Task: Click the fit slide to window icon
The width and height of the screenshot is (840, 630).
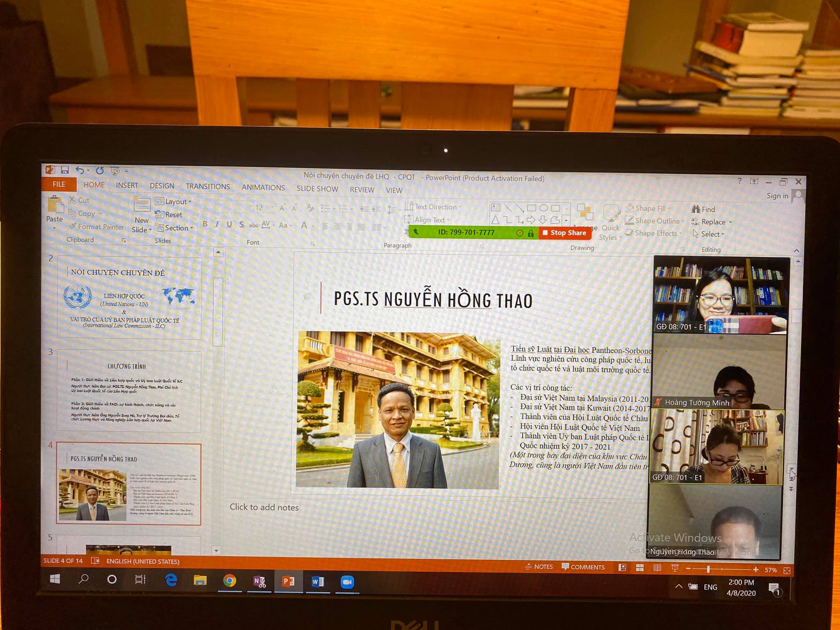Action: [787, 571]
